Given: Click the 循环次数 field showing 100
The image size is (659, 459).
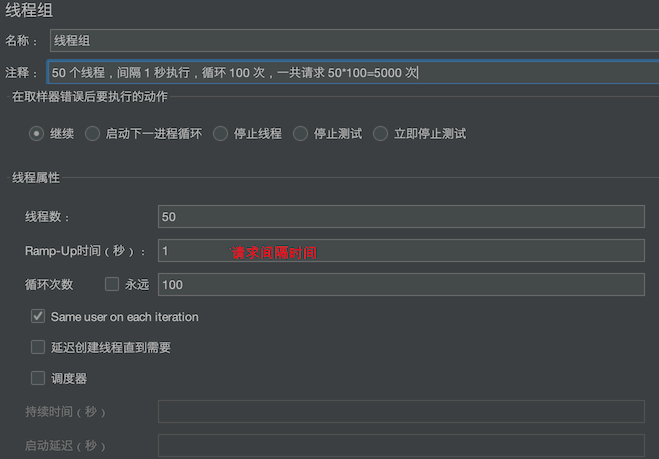Looking at the screenshot, I should tap(400, 285).
